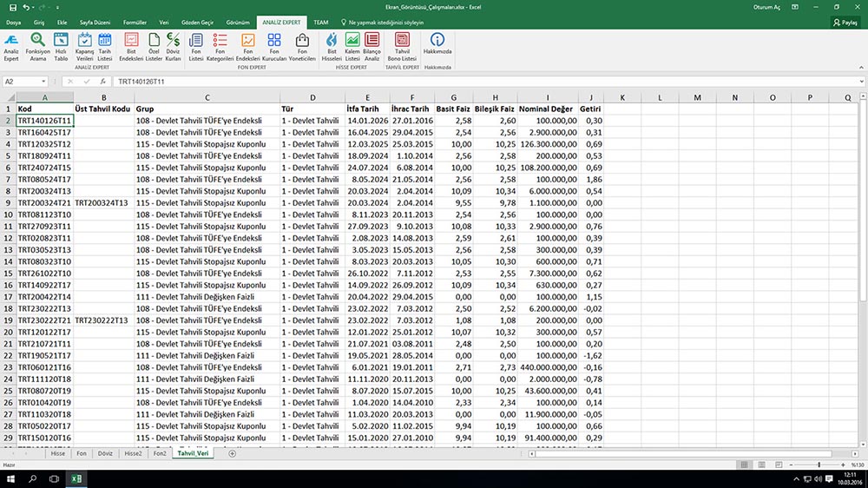Open Özel Listeler tool

154,47
